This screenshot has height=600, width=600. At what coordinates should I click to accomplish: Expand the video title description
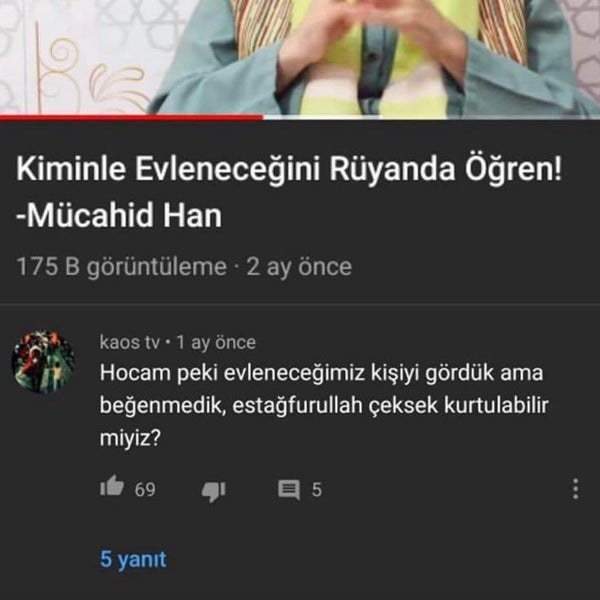coord(289,191)
